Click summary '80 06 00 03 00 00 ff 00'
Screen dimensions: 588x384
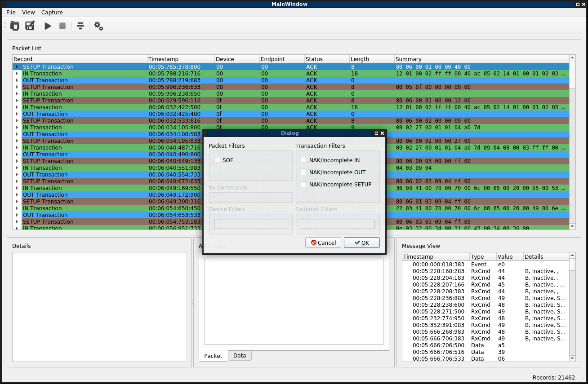[433, 161]
